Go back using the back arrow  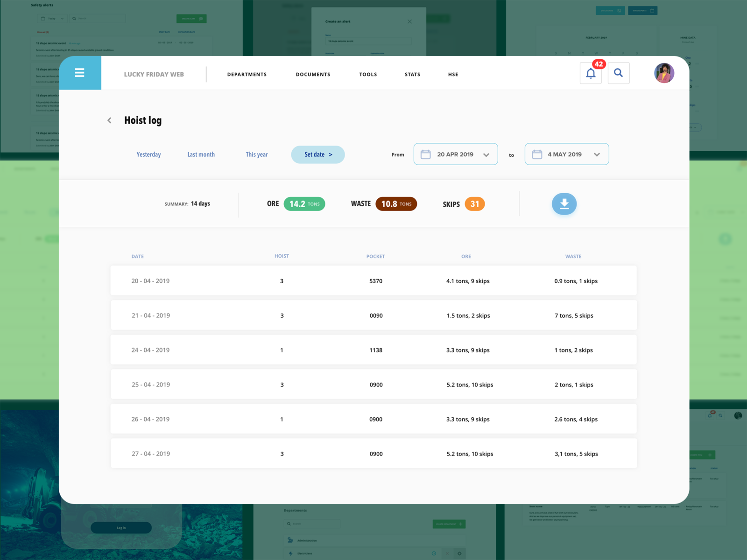[109, 120]
